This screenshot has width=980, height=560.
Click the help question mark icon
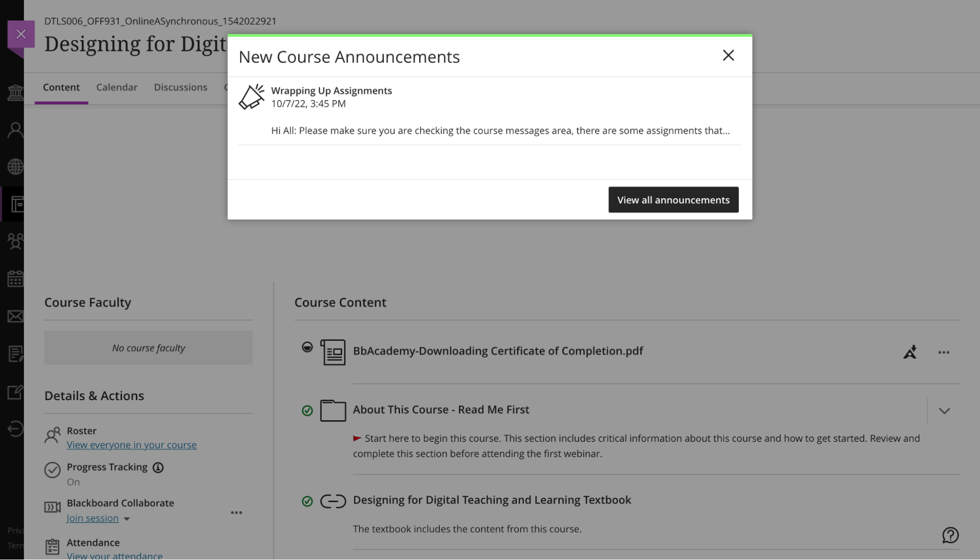[x=950, y=535]
